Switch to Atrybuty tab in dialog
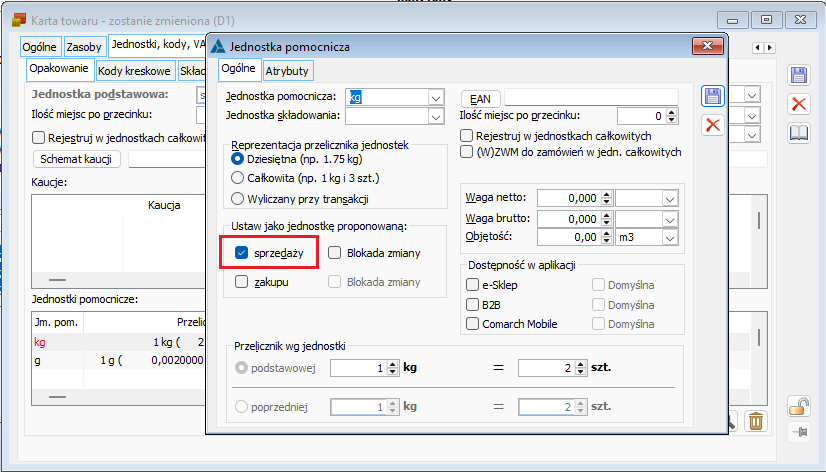Screen dimensions: 826x472 [287, 71]
